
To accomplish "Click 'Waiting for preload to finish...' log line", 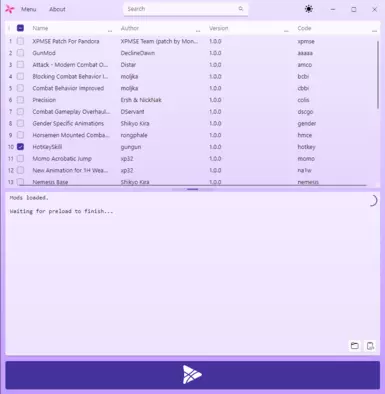I will [61, 211].
